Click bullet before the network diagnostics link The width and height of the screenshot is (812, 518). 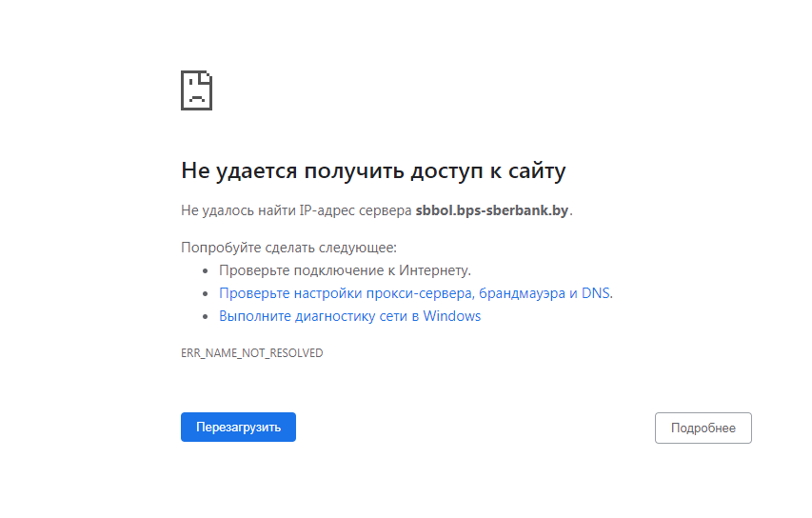click(207, 317)
